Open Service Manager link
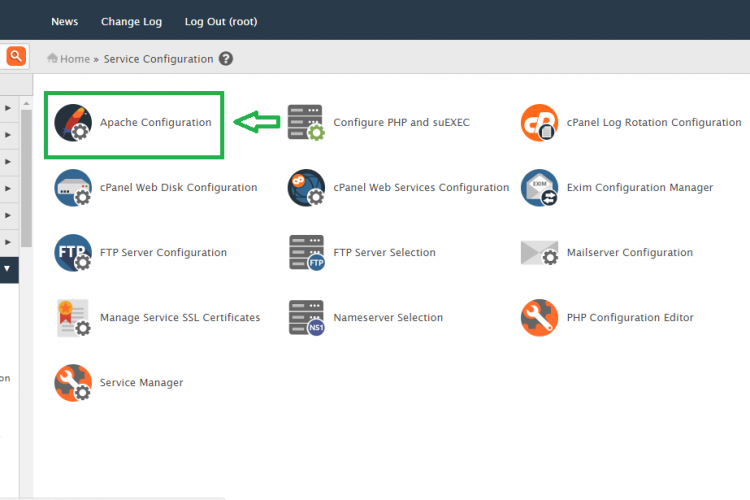 point(141,383)
